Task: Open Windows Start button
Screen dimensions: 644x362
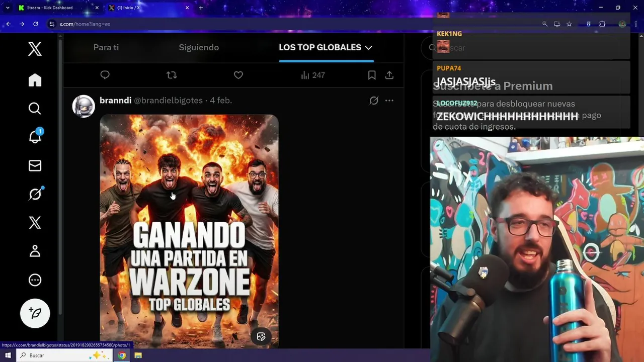Action: click(8, 355)
